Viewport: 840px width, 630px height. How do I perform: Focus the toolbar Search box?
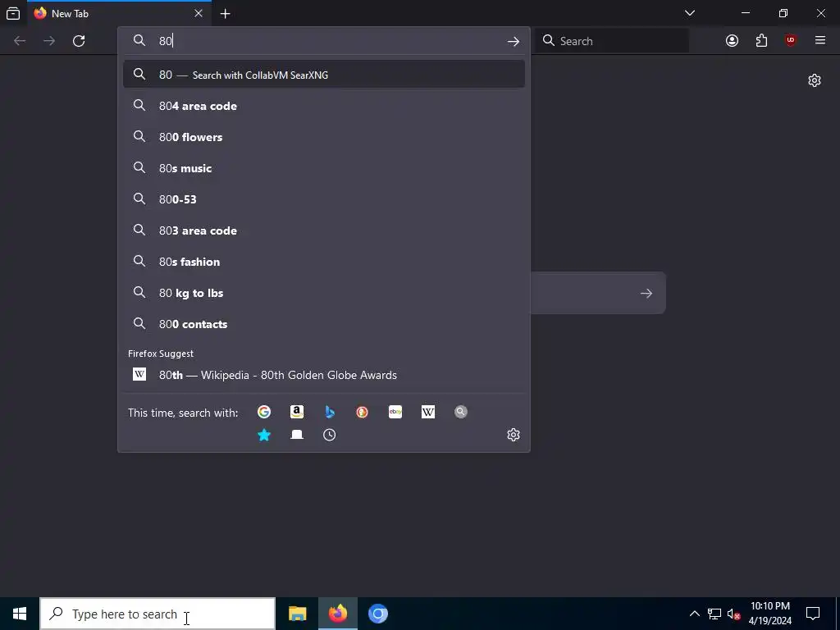click(612, 41)
